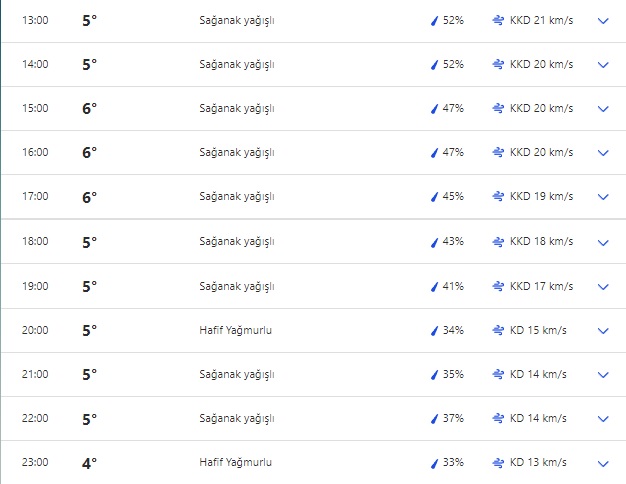Click the raindrop icon in the 15:00 row
Viewport: 626px width, 484px height.
coord(435,108)
